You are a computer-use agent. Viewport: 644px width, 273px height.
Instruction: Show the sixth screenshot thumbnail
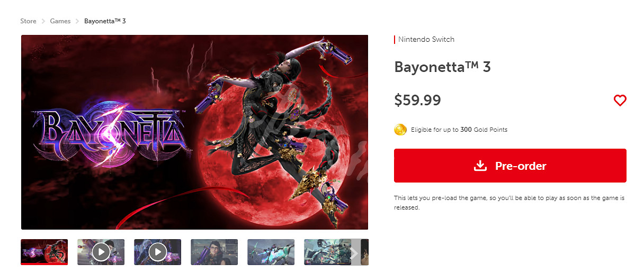tap(327, 252)
